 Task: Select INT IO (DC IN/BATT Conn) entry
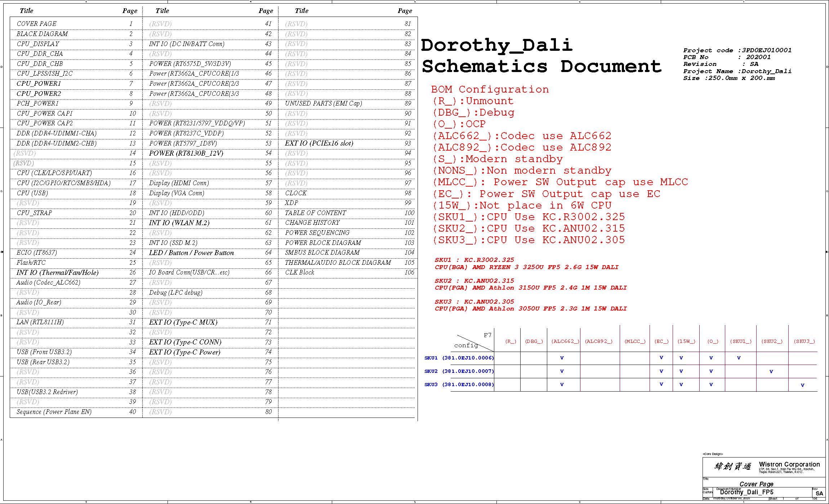(x=187, y=44)
